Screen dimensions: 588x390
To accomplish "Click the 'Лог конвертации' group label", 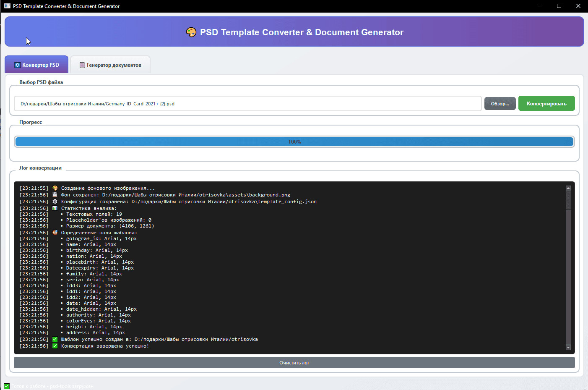I will pos(40,168).
